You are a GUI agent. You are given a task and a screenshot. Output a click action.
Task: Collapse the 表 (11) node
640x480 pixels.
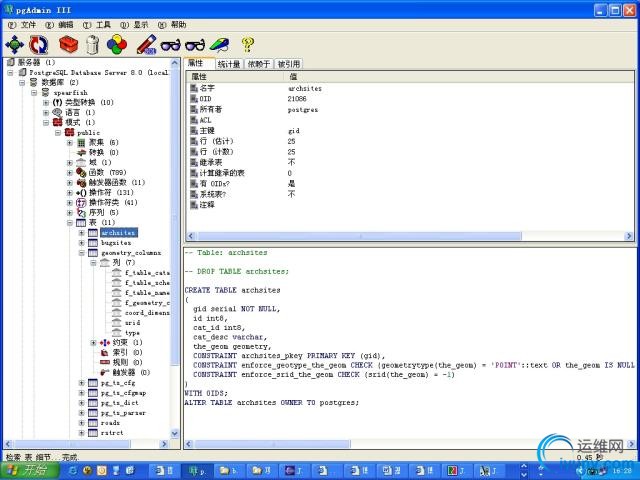coord(70,222)
